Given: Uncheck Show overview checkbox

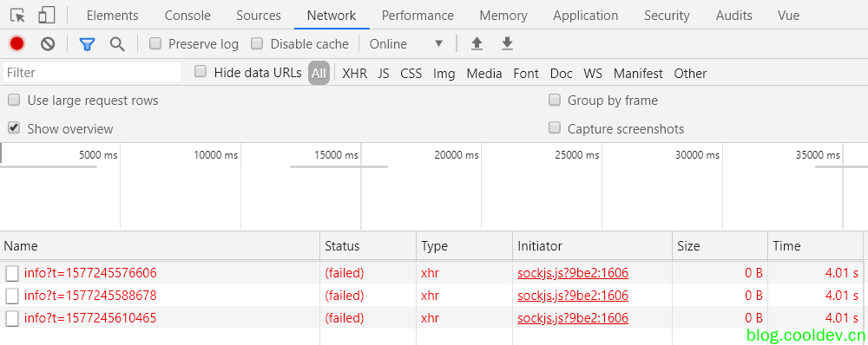Looking at the screenshot, I should pyautogui.click(x=14, y=128).
